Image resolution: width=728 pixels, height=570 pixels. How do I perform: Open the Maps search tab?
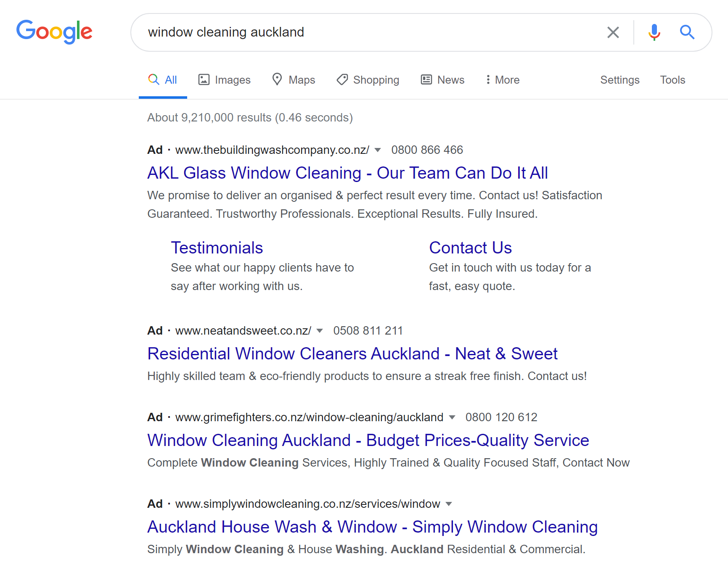[294, 80]
